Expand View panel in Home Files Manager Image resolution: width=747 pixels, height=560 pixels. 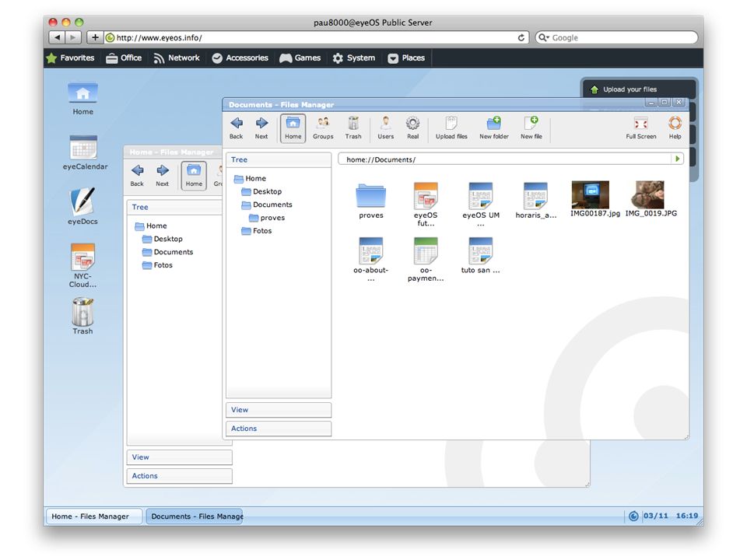[x=180, y=457]
